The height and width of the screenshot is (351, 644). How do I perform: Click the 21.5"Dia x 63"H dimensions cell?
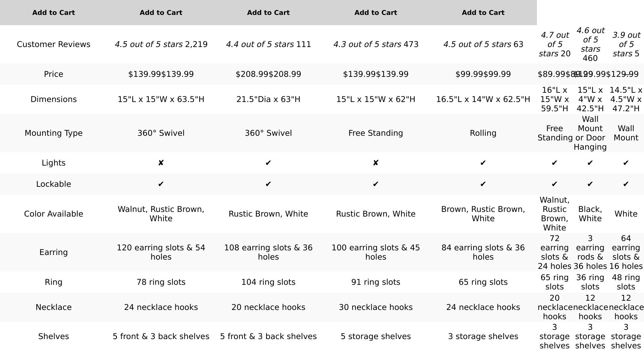point(268,99)
